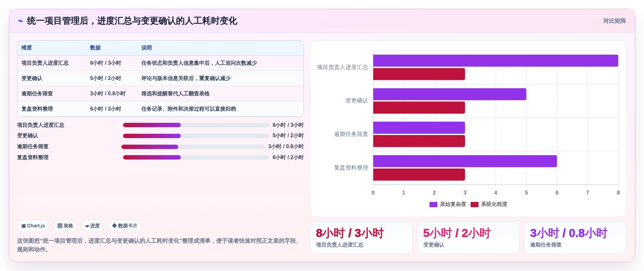The image size is (644, 271).
Task: Click the 项目负责人进度汇总 progress bar
Action: pyautogui.click(x=196, y=125)
